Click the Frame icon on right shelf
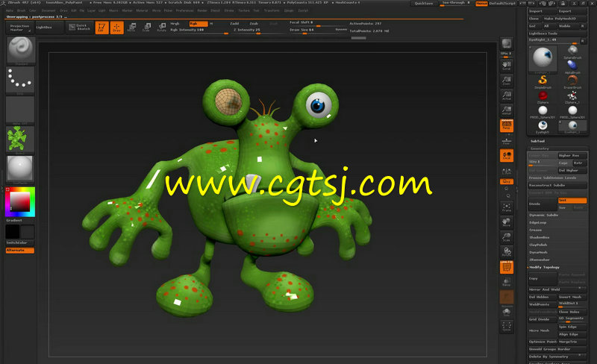The height and width of the screenshot is (364, 597). (x=507, y=207)
